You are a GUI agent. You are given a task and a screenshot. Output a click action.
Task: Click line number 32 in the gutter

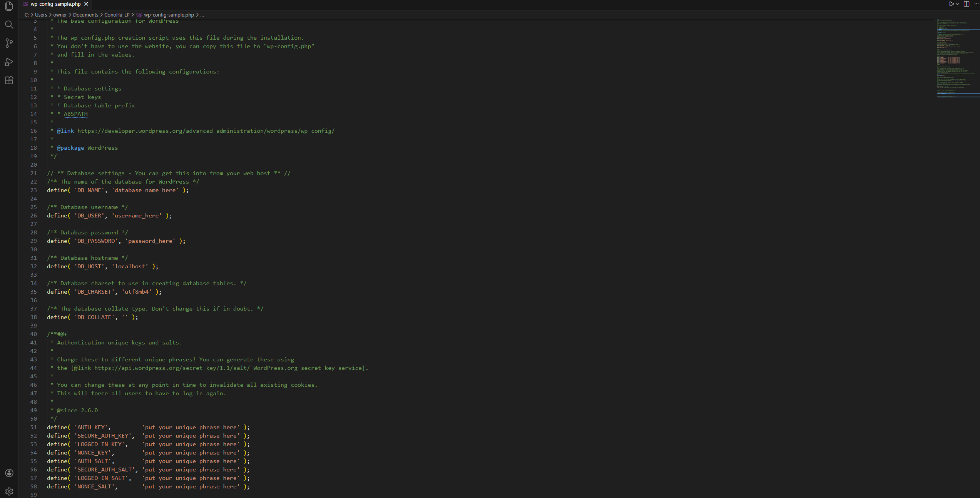[x=34, y=266]
